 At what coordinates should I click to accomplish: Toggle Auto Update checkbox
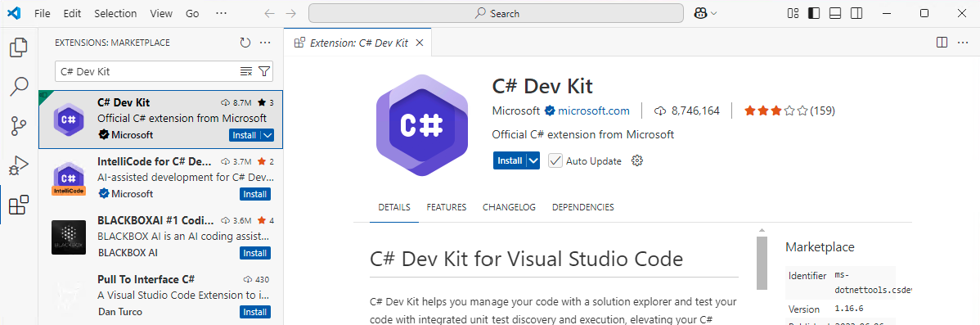coord(555,160)
